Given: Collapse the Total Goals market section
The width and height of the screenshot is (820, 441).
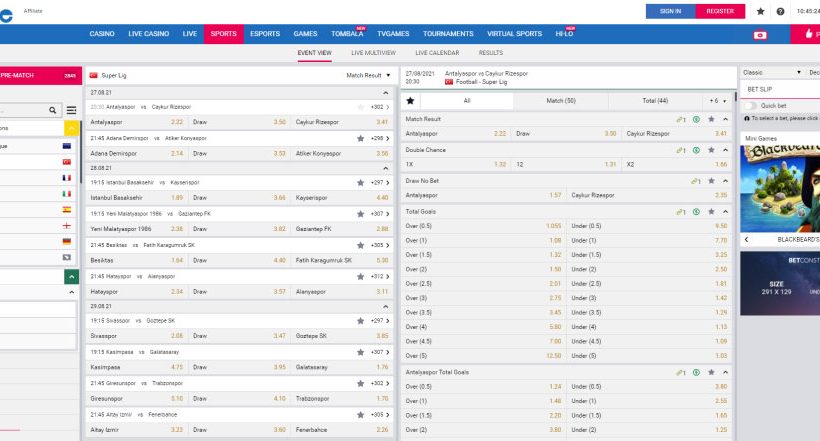Looking at the screenshot, I should (725, 212).
